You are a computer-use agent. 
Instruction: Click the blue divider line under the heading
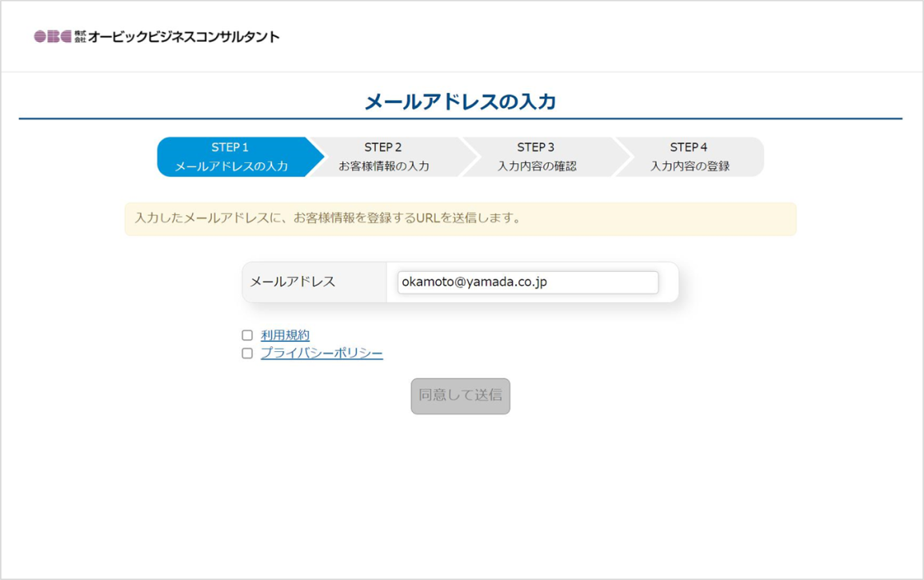pos(460,118)
